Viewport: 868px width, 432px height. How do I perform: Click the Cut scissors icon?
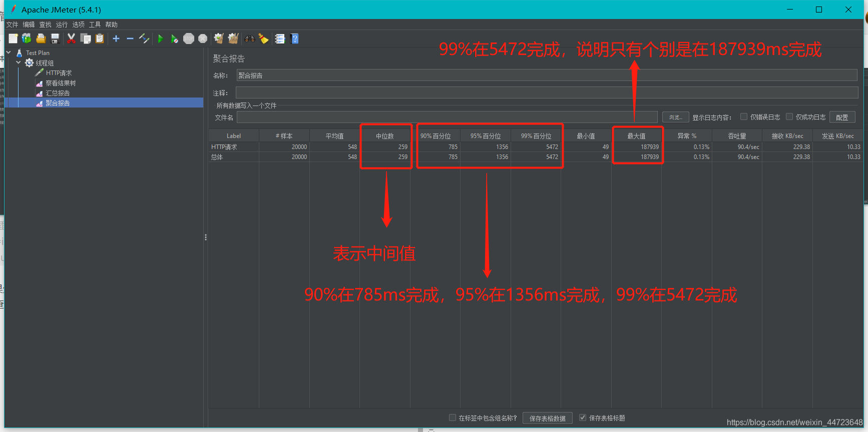(72, 38)
